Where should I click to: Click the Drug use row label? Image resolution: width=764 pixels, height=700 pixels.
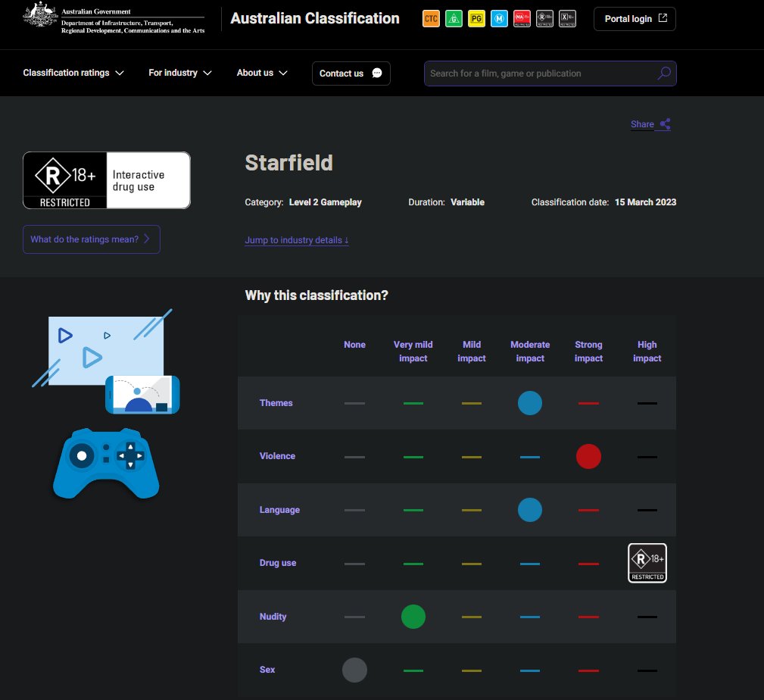(x=278, y=563)
